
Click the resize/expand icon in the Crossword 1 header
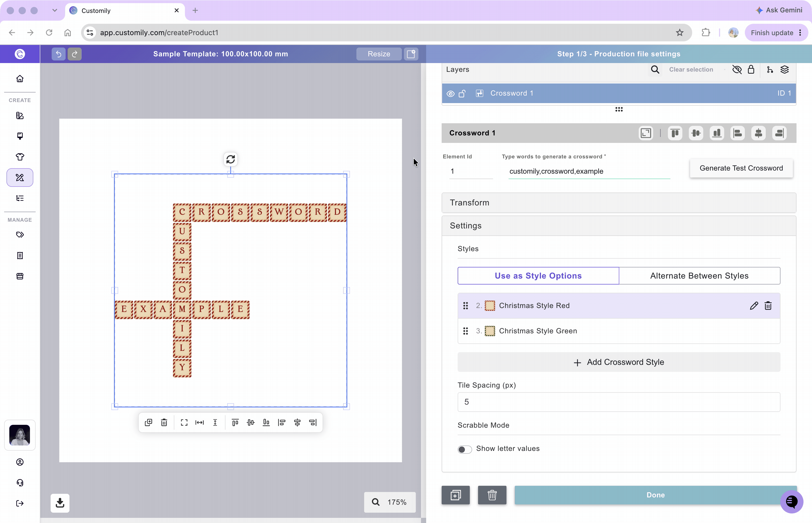tap(646, 133)
